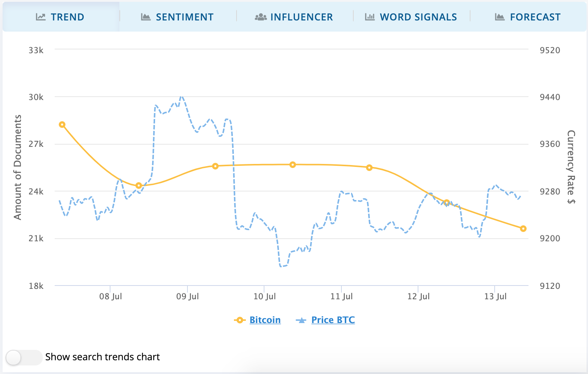
Task: Click the knob of the search trends toggle
Action: click(14, 357)
